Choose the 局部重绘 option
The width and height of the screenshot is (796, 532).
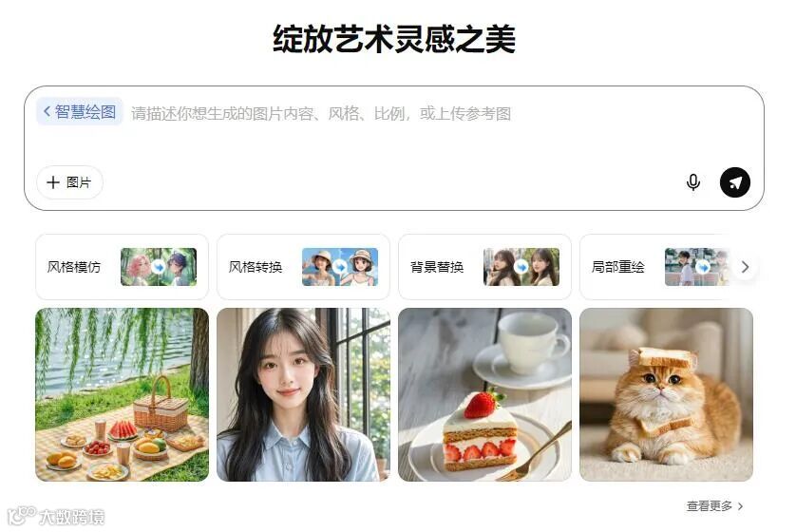coord(660,267)
